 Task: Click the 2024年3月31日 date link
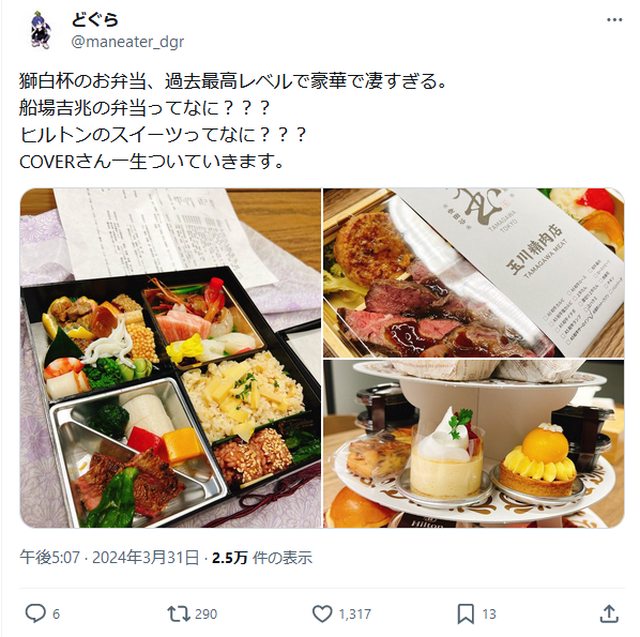(145, 557)
